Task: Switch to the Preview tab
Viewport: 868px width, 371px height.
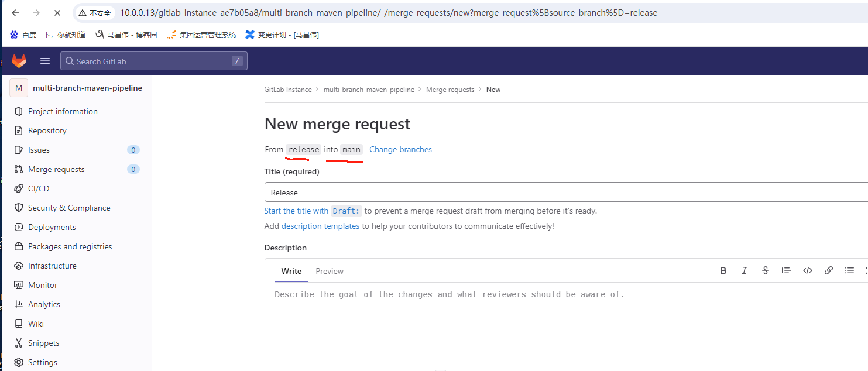Action: (330, 271)
